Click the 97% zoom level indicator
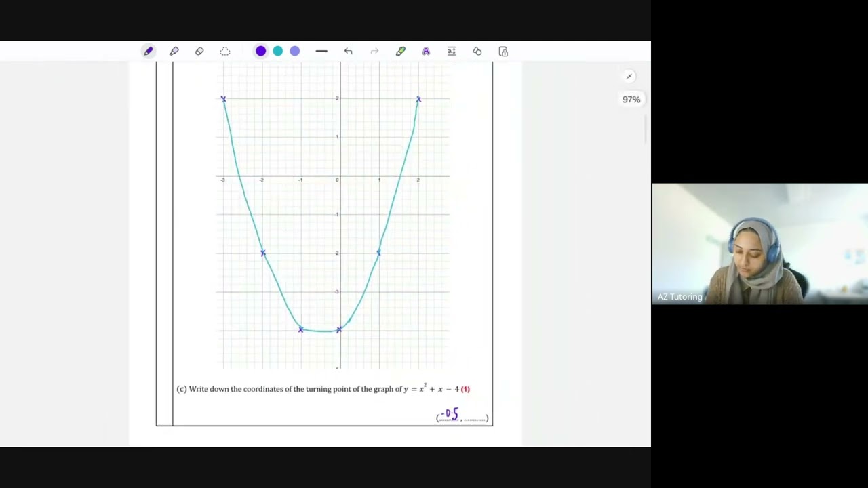868x488 pixels. coord(631,100)
